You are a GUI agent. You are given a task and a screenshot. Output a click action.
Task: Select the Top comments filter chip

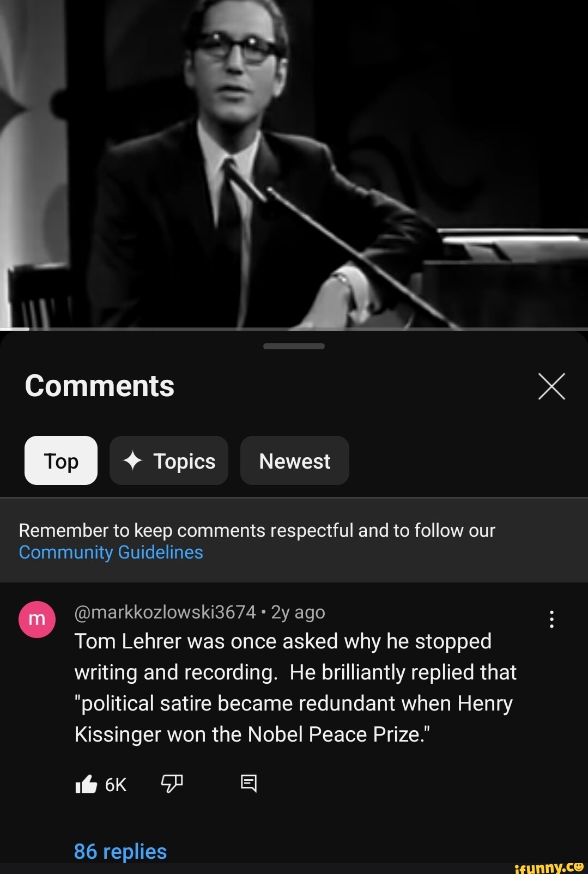click(x=61, y=460)
